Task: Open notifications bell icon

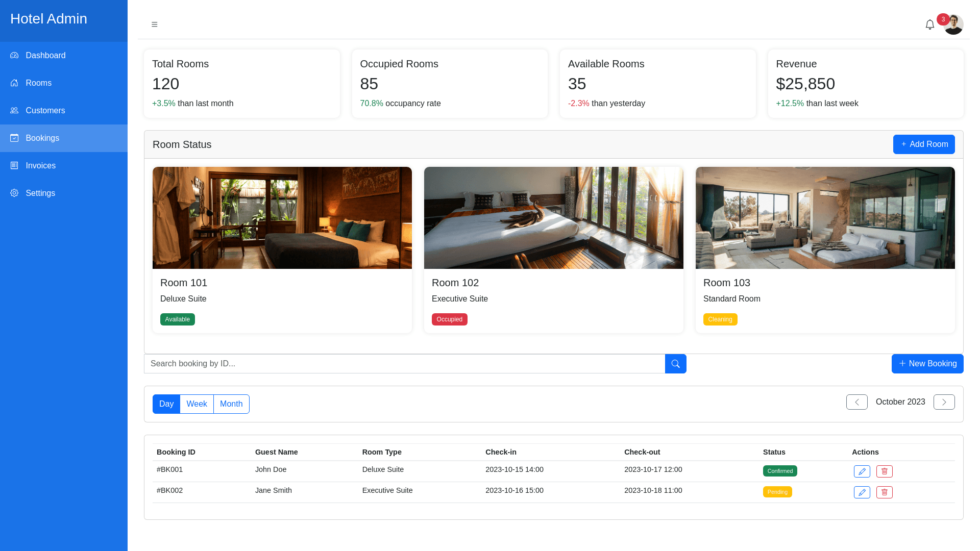Action: click(929, 24)
